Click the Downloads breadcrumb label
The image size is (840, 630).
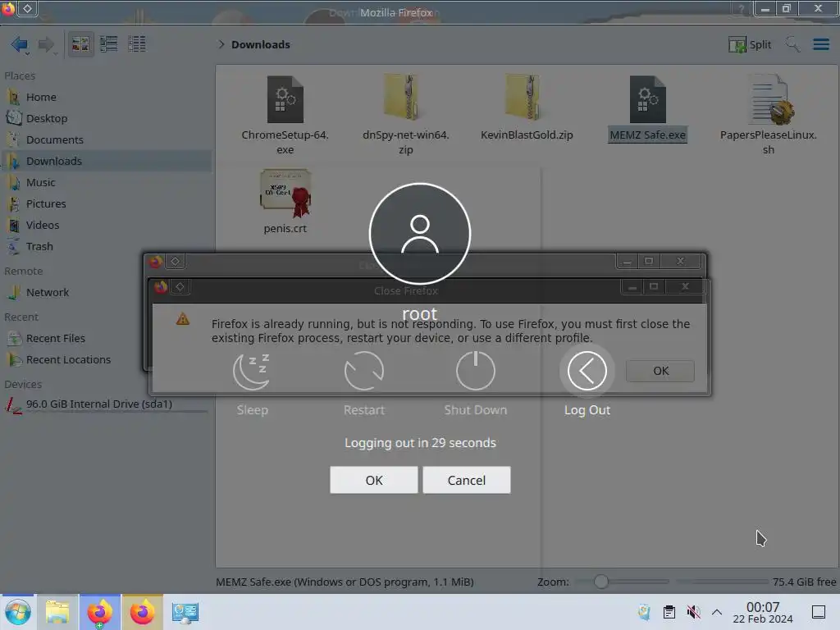click(x=261, y=44)
